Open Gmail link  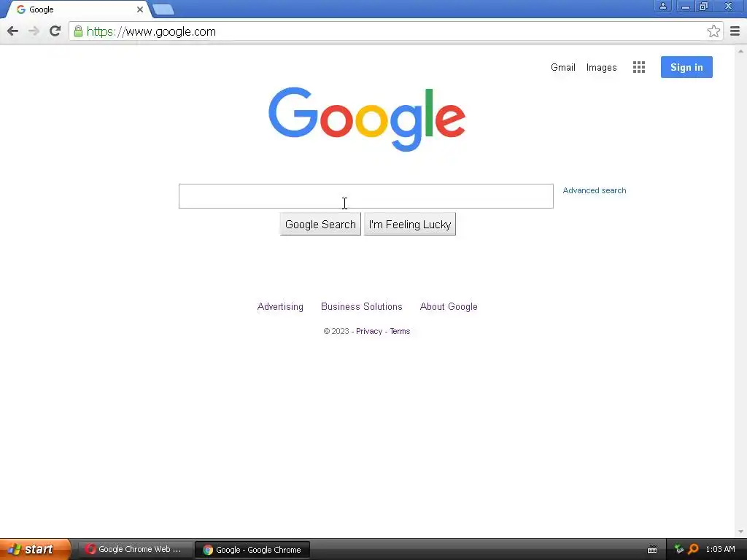pyautogui.click(x=562, y=67)
